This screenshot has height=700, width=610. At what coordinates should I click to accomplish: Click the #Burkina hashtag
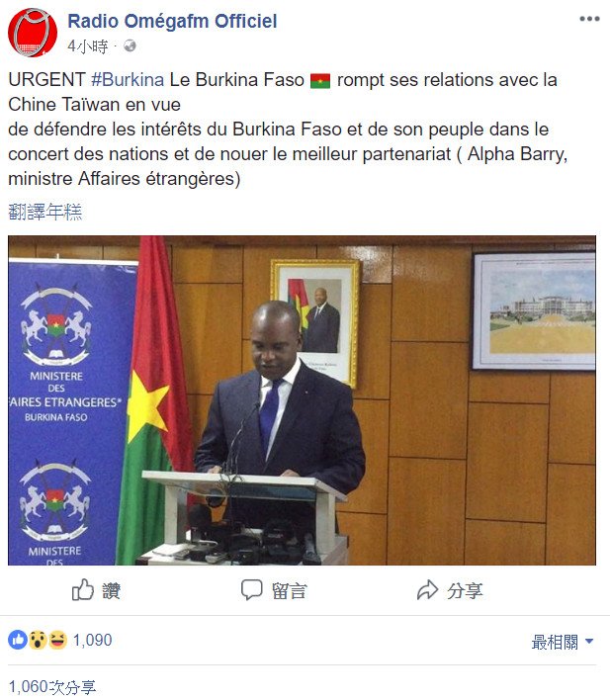(128, 80)
